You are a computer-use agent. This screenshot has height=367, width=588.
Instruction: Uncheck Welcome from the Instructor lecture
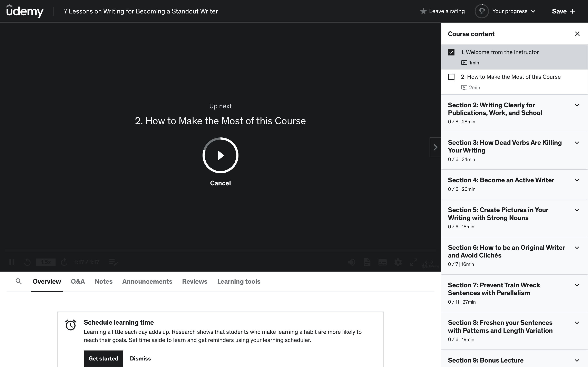pos(451,52)
